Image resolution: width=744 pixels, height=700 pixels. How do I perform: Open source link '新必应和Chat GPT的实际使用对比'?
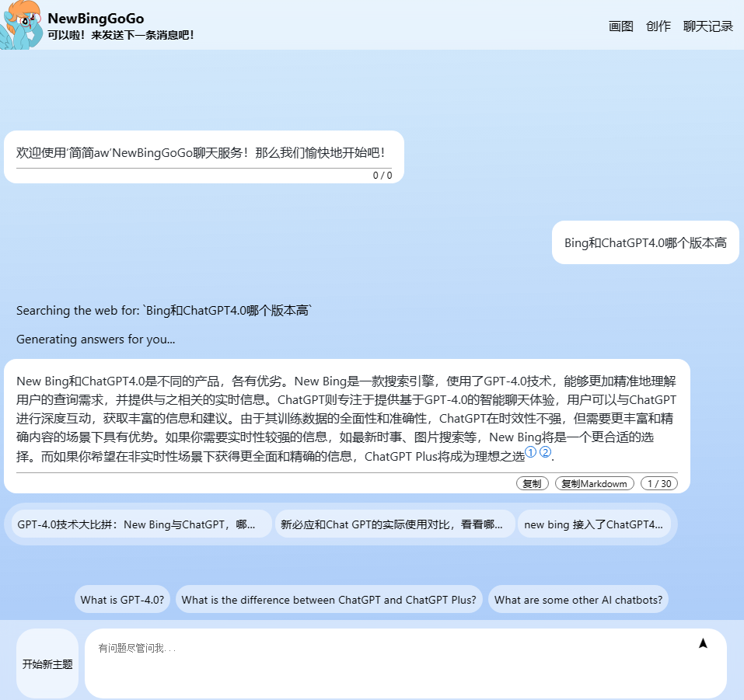tap(394, 524)
